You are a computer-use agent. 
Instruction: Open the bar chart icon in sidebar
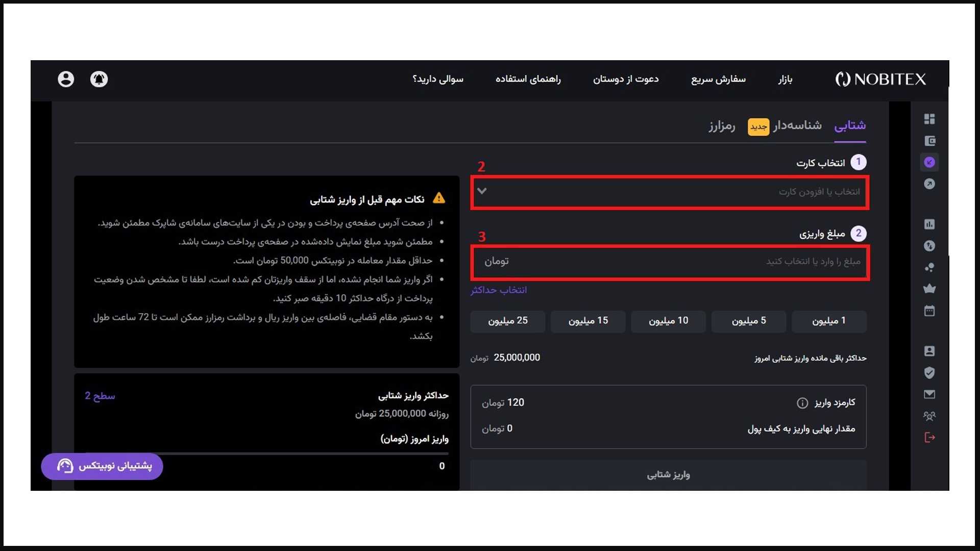coord(929,224)
